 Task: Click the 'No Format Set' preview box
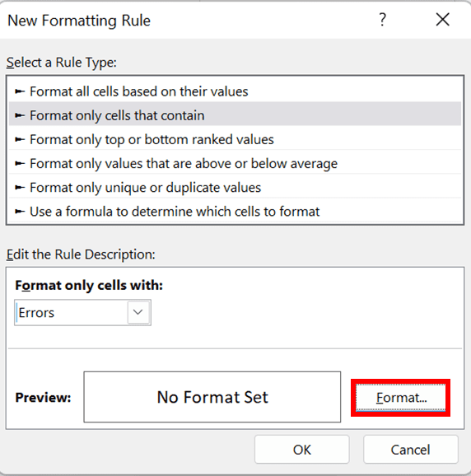(212, 397)
